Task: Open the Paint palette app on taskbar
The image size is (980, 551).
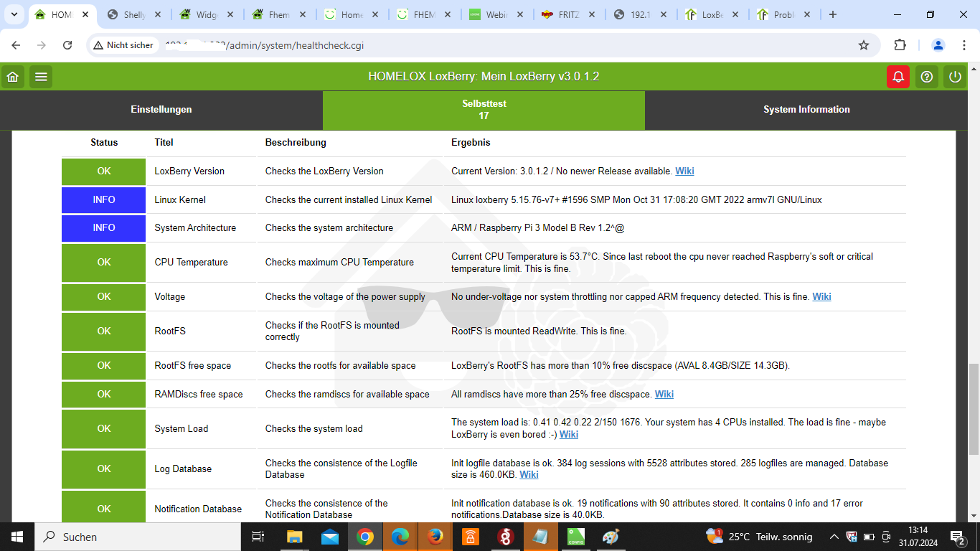Action: pyautogui.click(x=611, y=537)
